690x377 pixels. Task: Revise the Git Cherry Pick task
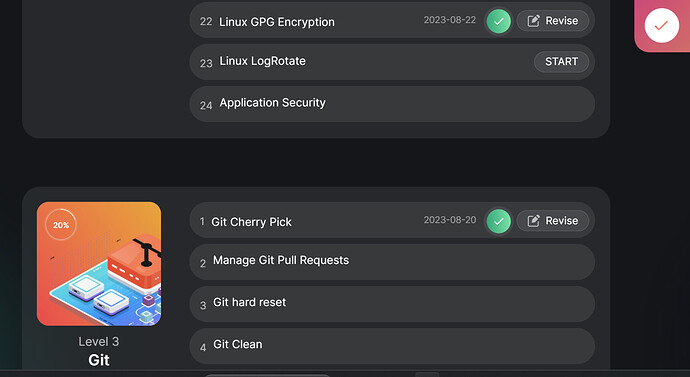tap(553, 220)
